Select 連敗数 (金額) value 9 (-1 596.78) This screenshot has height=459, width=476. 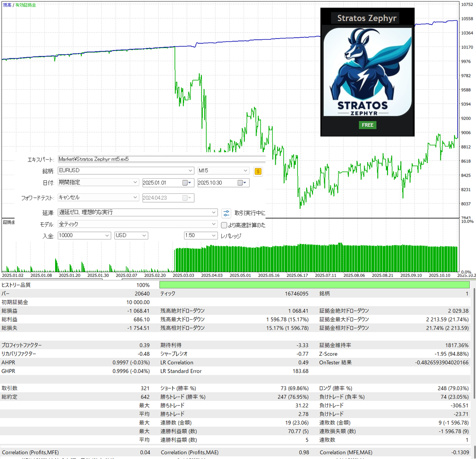[453, 423]
